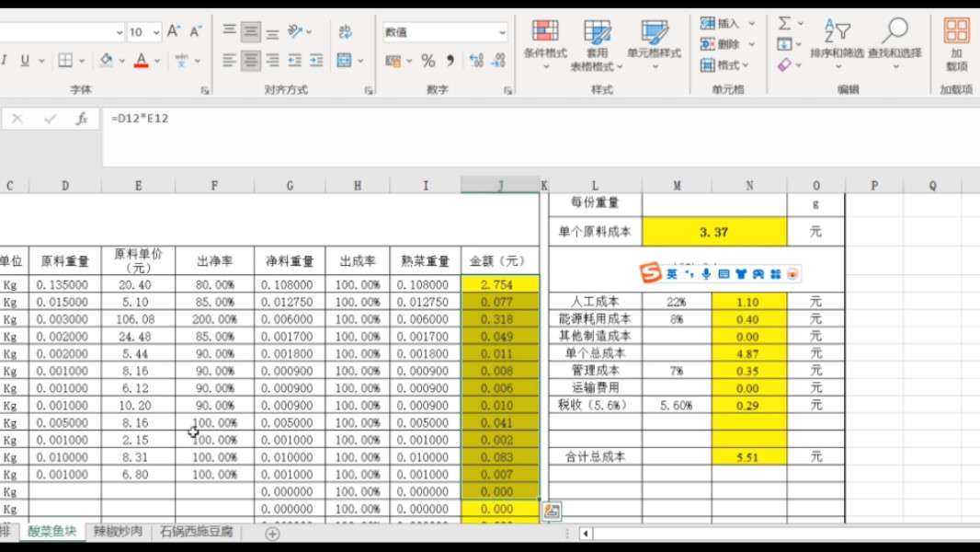Confirm formula entry with checkmark
Image resolution: width=980 pixels, height=552 pixels.
(x=50, y=119)
